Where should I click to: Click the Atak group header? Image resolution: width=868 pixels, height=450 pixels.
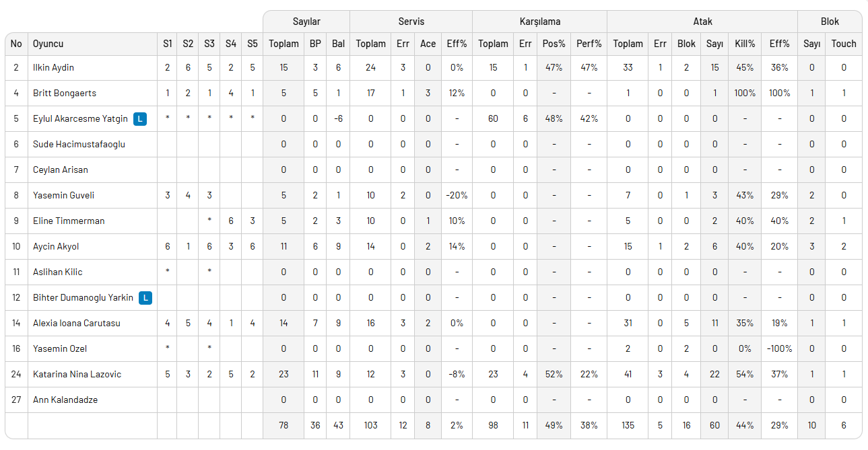tap(702, 22)
